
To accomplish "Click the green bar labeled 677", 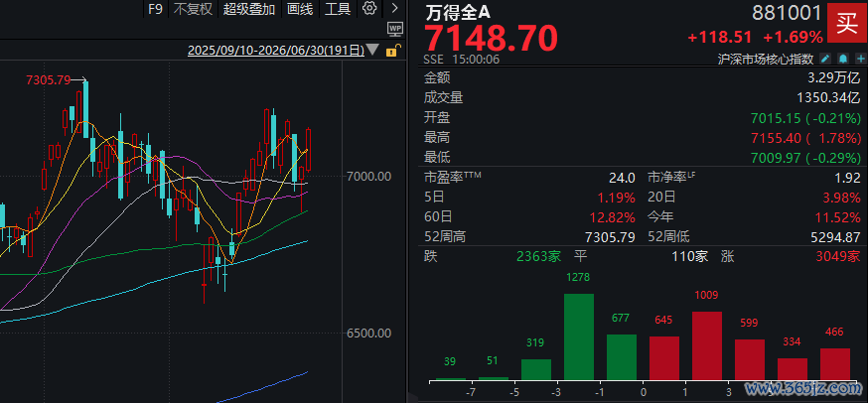I will 622,357.
